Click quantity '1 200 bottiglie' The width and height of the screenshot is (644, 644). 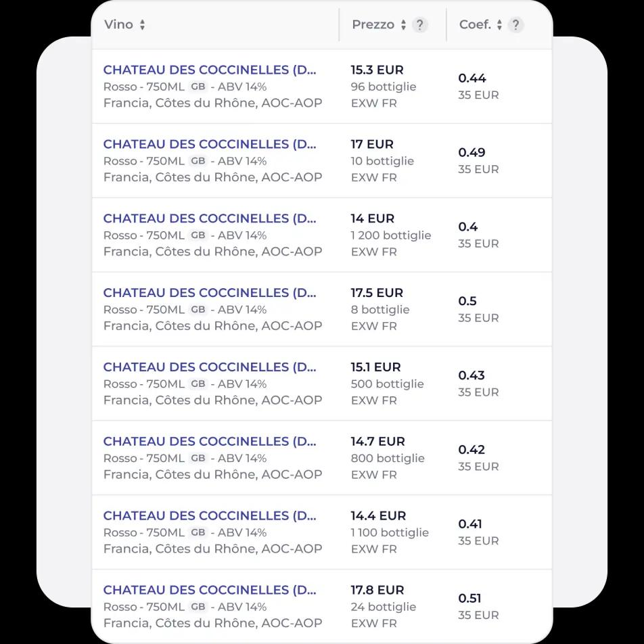(x=391, y=235)
